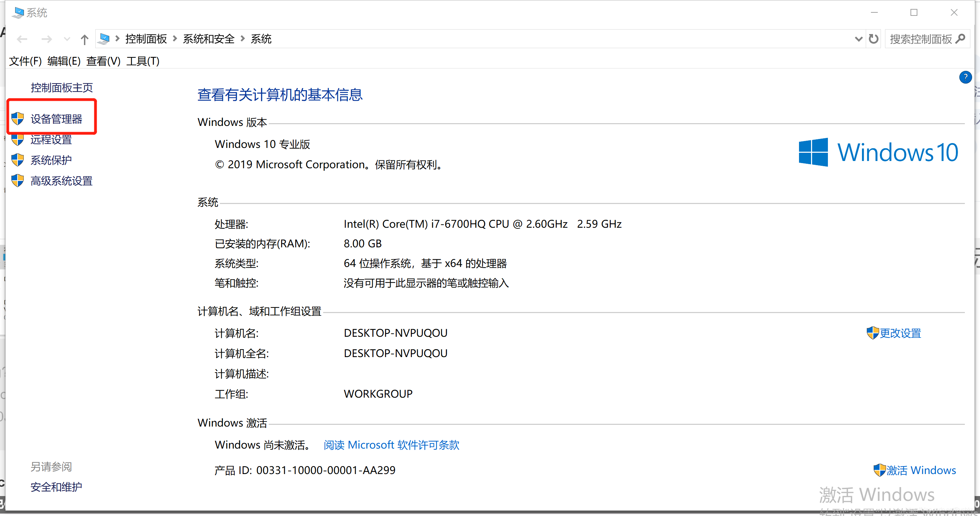This screenshot has height=516, width=980.
Task: Open Device Manager (设备管理器) link
Action: tap(56, 119)
